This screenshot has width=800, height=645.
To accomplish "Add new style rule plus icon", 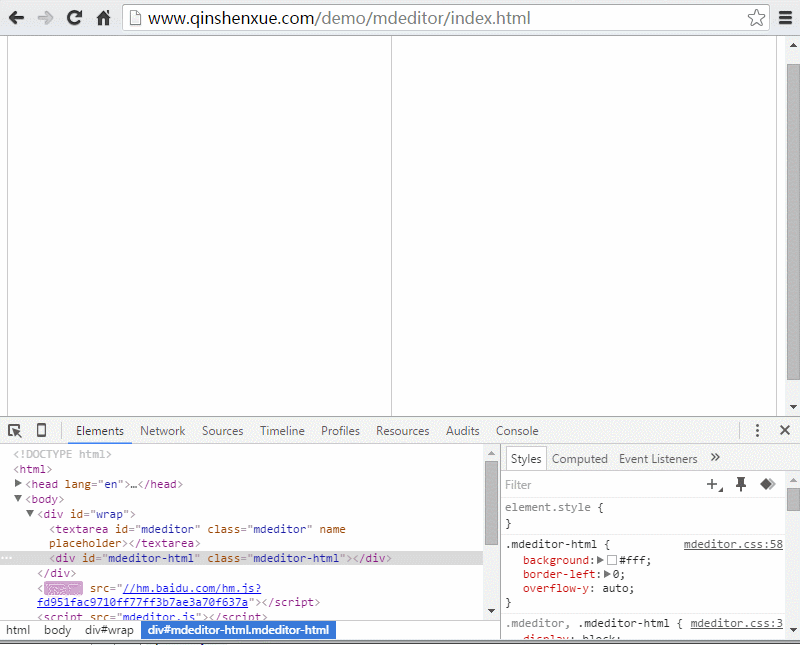I will click(x=714, y=484).
